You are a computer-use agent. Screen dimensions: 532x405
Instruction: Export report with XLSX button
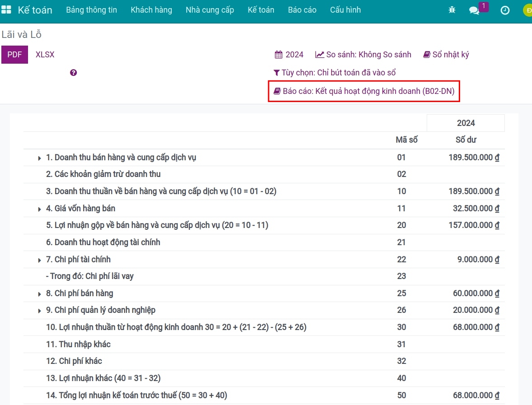(x=45, y=55)
